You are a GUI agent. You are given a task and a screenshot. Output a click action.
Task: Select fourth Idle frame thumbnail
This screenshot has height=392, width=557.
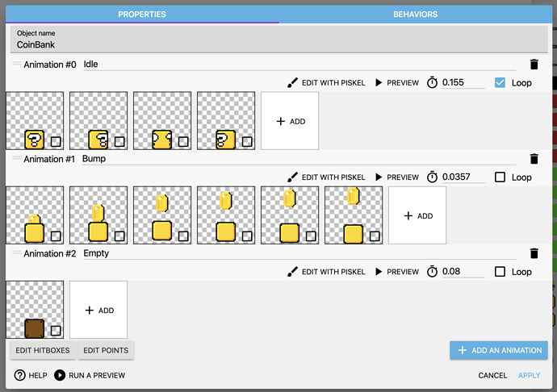pyautogui.click(x=226, y=121)
